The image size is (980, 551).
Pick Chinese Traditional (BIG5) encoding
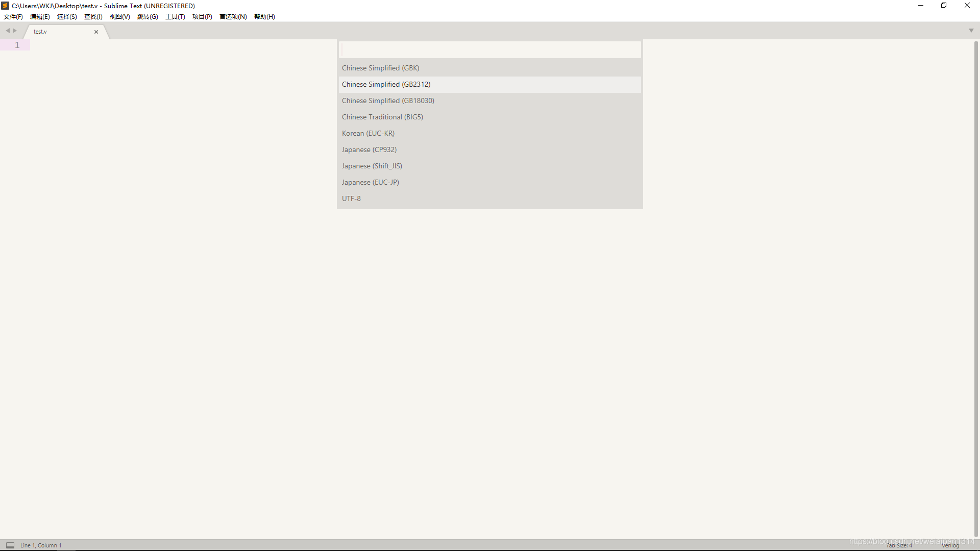pyautogui.click(x=382, y=117)
